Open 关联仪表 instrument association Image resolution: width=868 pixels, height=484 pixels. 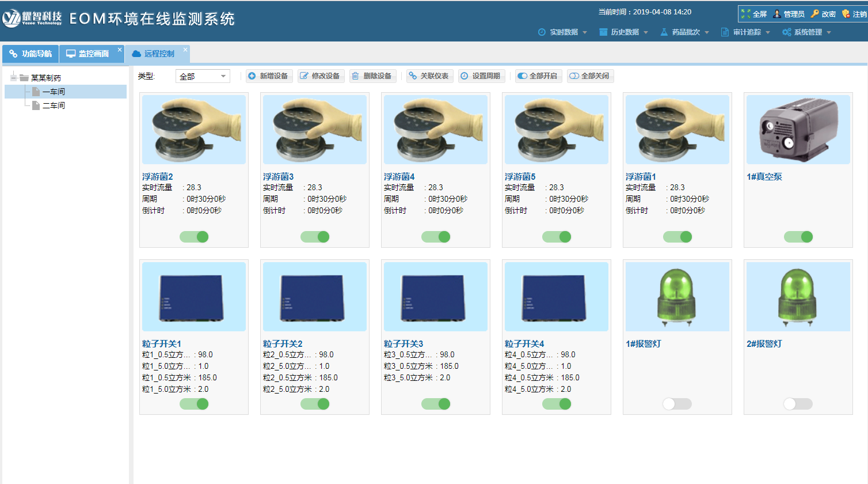429,75
